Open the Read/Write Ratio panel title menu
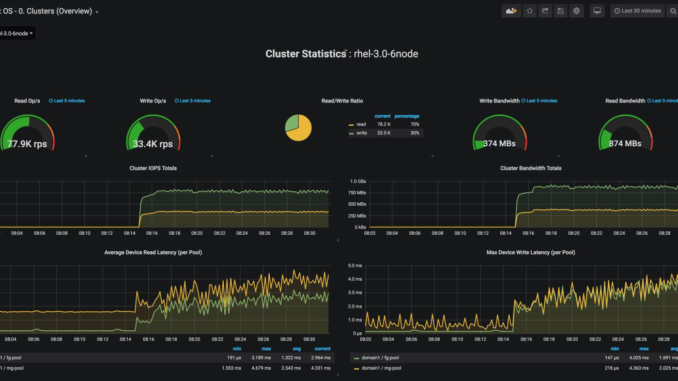The height and width of the screenshot is (381, 678). (x=342, y=101)
